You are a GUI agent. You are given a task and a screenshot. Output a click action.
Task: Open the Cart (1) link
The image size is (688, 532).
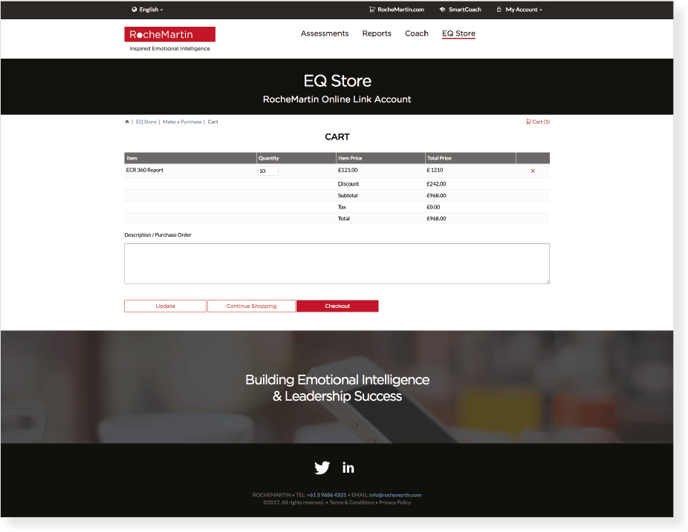pyautogui.click(x=538, y=122)
